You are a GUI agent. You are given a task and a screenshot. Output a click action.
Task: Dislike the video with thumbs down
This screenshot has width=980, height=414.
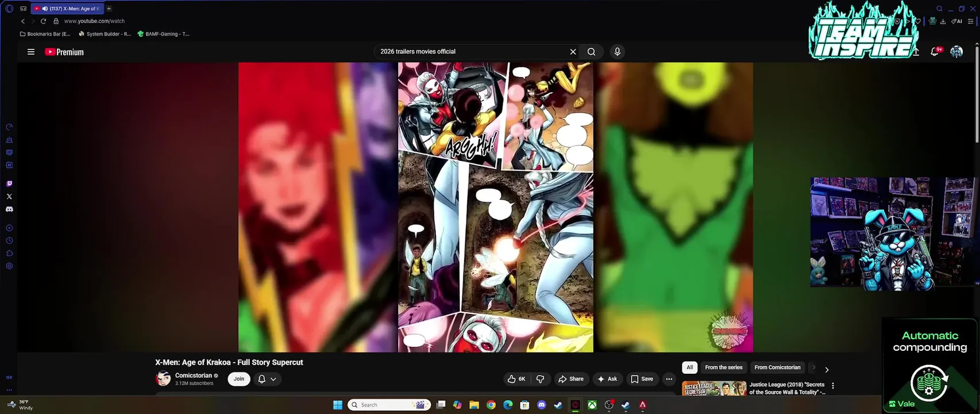[x=540, y=379]
